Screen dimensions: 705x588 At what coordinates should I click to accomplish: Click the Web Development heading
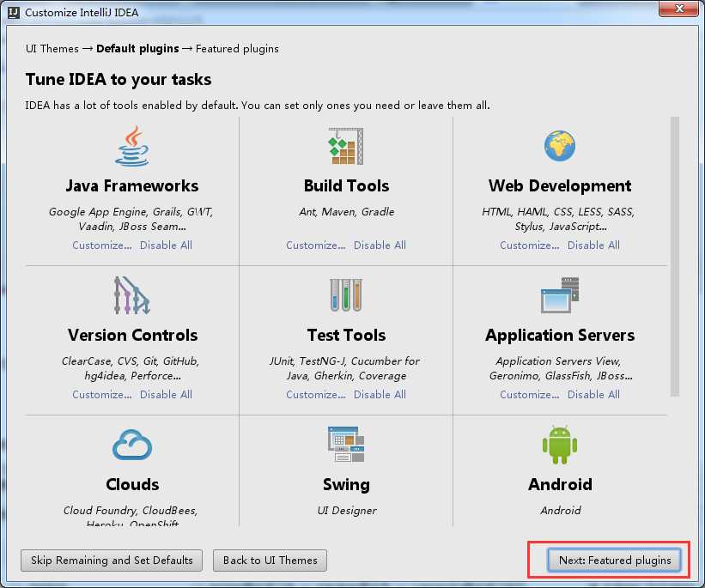560,185
